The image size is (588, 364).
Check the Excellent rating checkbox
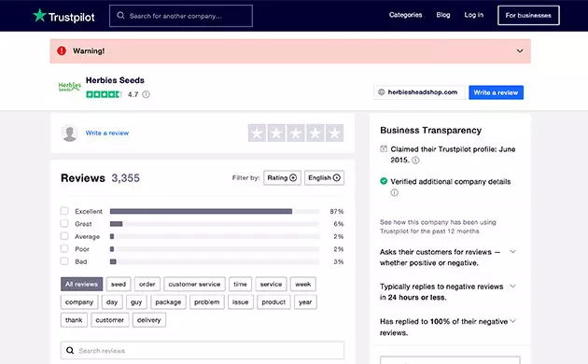(x=64, y=211)
